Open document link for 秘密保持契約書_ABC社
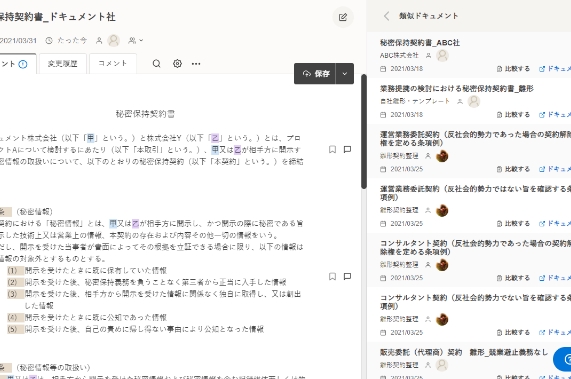Viewport: 571px width, 379px height. point(555,69)
